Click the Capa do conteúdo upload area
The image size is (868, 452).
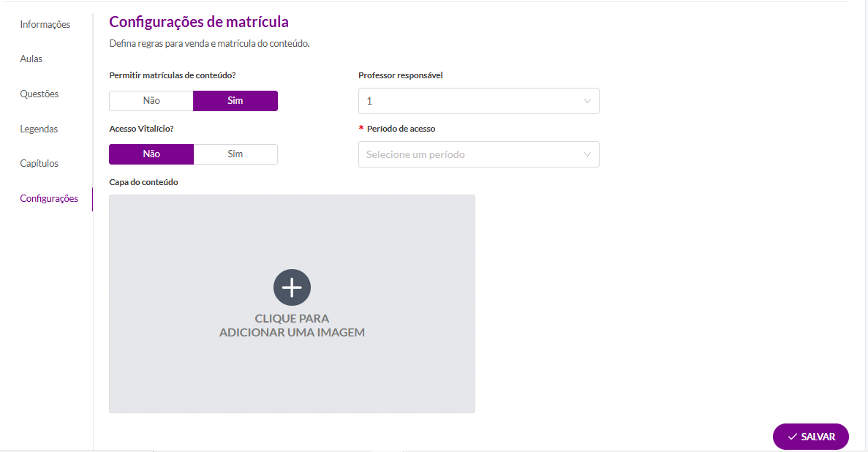pos(292,304)
